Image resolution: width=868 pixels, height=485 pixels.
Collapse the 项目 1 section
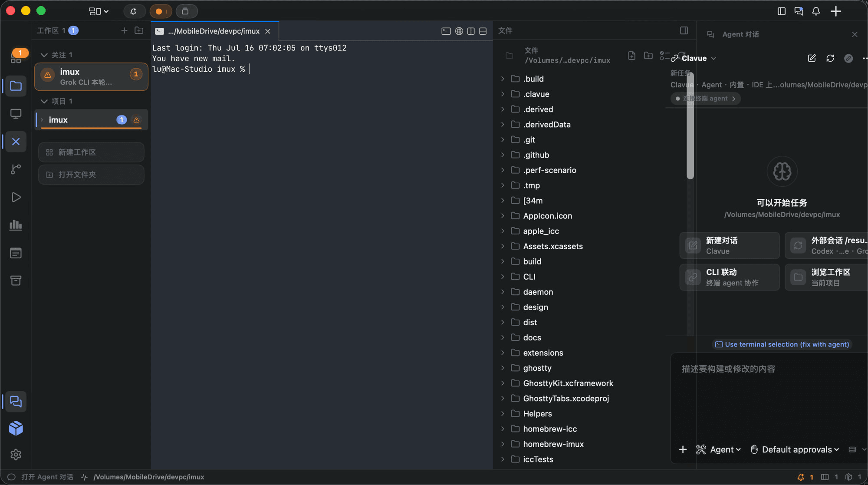click(44, 101)
